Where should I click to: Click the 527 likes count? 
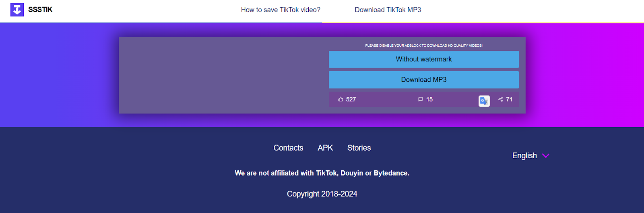pyautogui.click(x=351, y=99)
